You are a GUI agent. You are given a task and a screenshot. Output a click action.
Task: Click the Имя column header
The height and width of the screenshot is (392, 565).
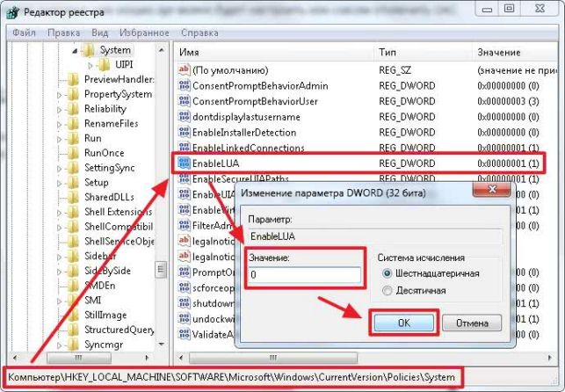coord(274,52)
